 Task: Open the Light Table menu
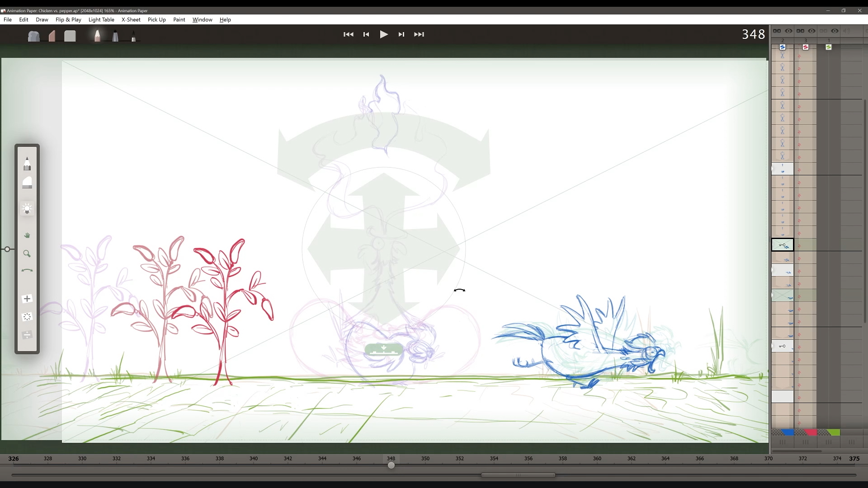click(101, 20)
